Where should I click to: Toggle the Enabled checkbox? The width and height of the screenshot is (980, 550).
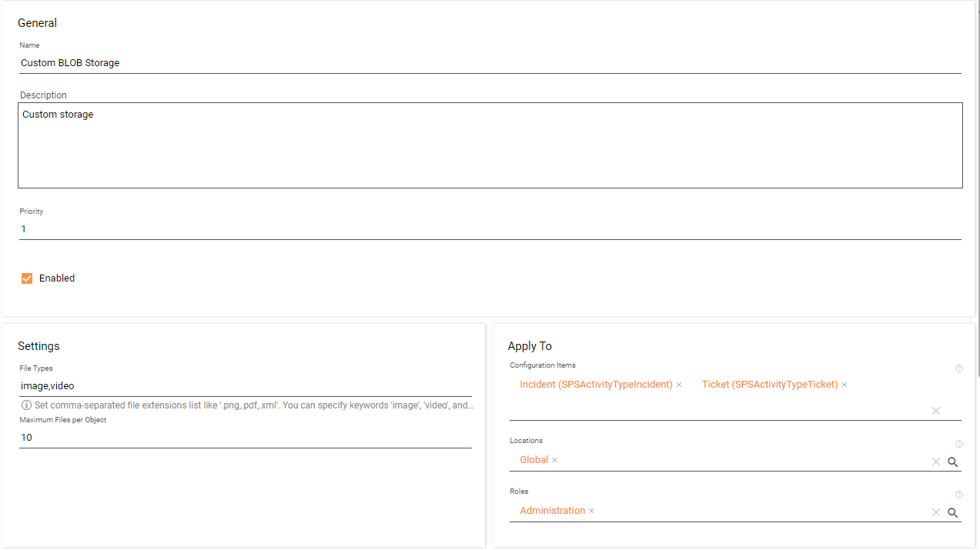coord(27,278)
